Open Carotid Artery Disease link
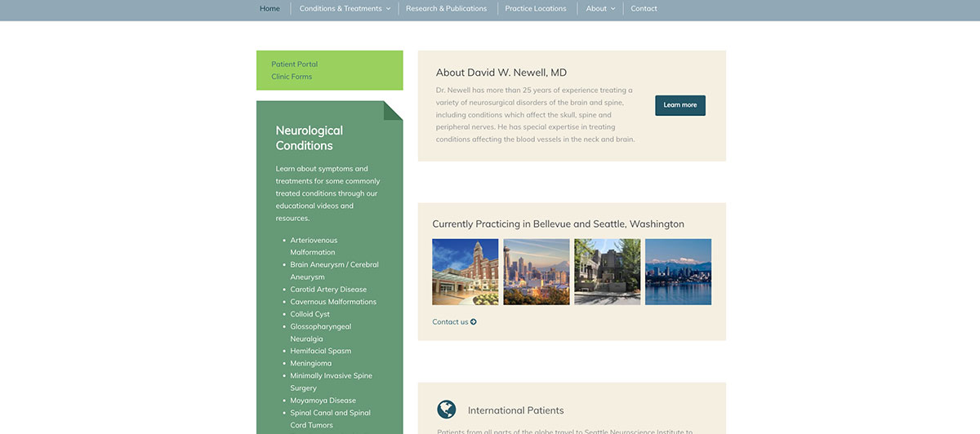 pyautogui.click(x=328, y=290)
